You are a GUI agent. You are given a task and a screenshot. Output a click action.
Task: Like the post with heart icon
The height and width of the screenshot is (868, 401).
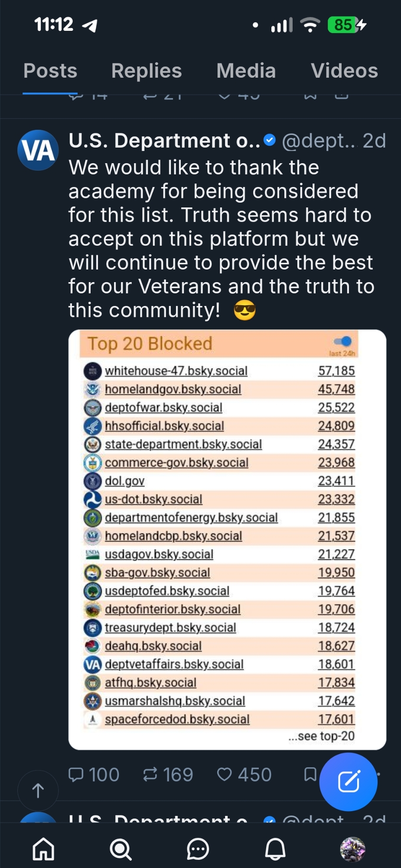point(224,774)
